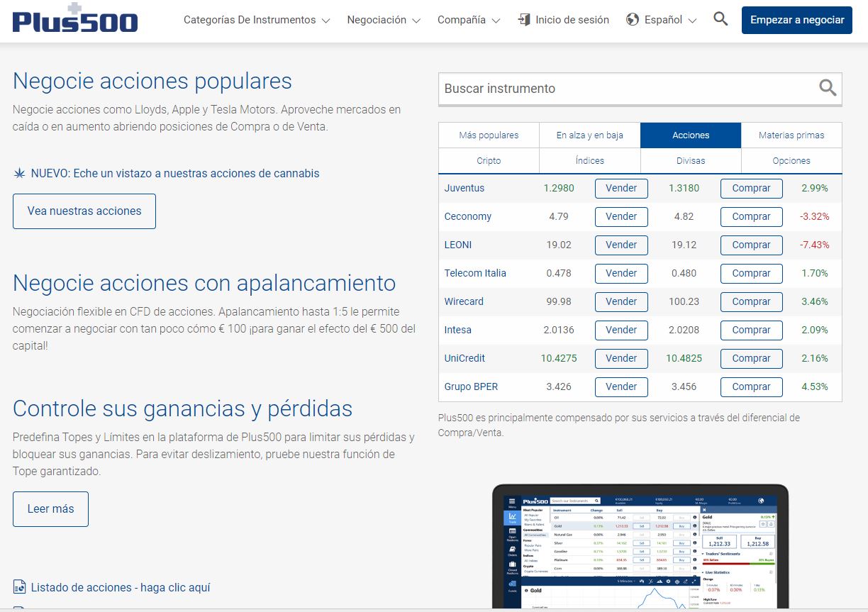The image size is (868, 612).
Task: Click Comprar for Wirecard
Action: pos(752,301)
